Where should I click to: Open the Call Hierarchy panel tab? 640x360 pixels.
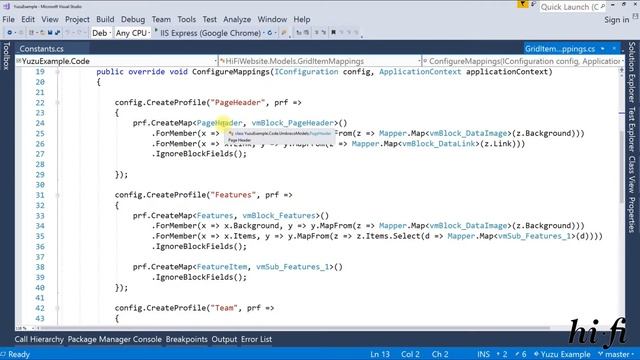[39, 339]
